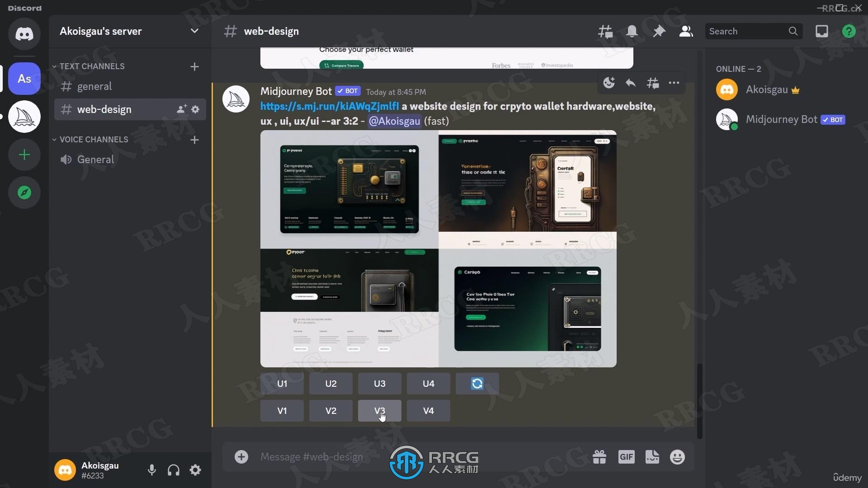
Task: Open Explore Discoverable Servers compass icon
Action: click(24, 193)
